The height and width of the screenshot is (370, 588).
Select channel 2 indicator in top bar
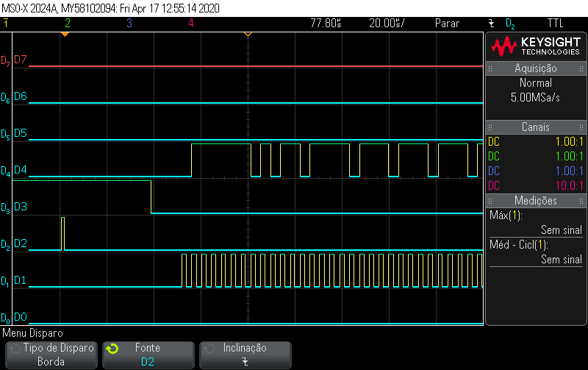click(68, 24)
